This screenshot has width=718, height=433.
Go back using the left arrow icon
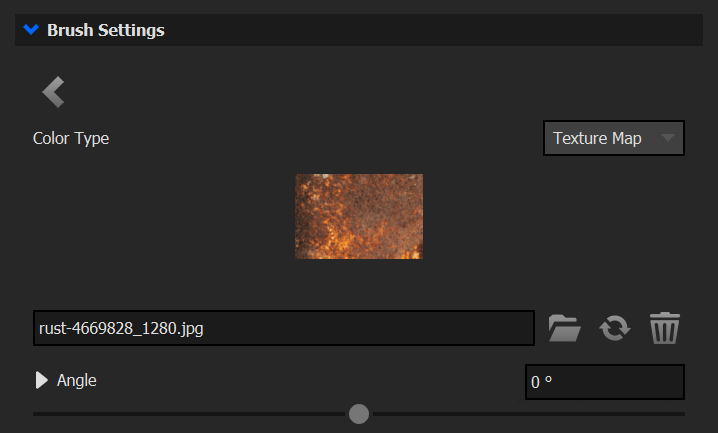click(x=54, y=92)
